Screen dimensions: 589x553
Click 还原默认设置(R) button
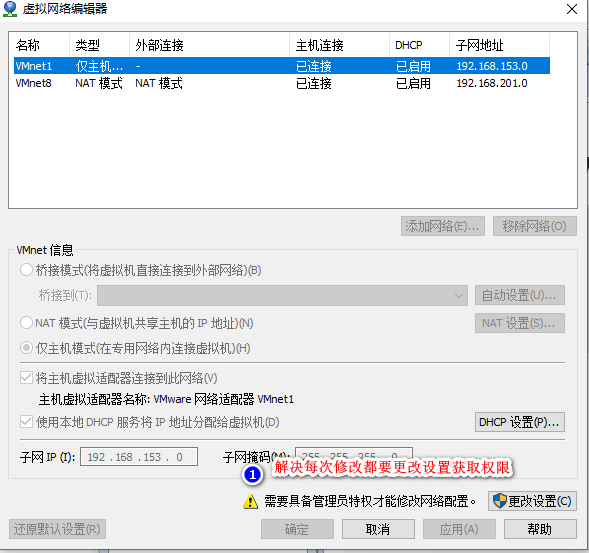tap(57, 529)
